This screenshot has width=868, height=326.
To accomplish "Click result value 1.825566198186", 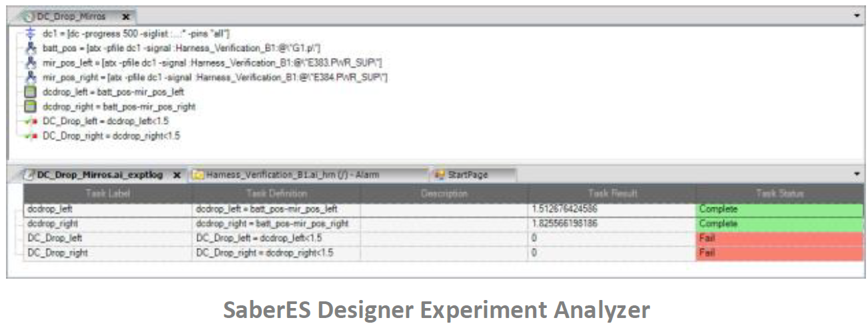I will pos(565,224).
